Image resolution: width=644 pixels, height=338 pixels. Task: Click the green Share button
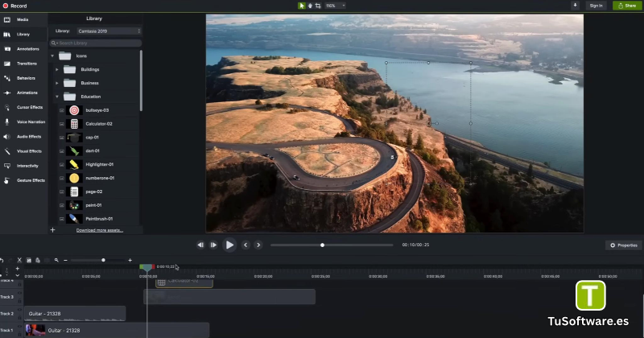coord(627,6)
